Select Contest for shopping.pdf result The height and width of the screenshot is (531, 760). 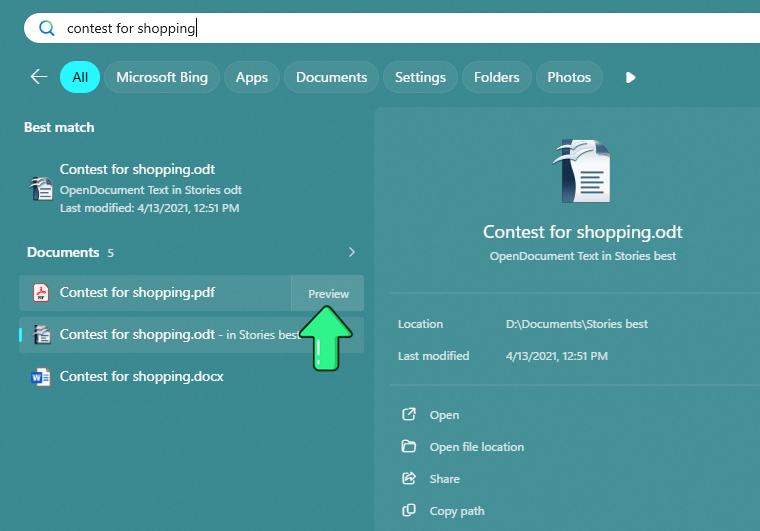[155, 293]
